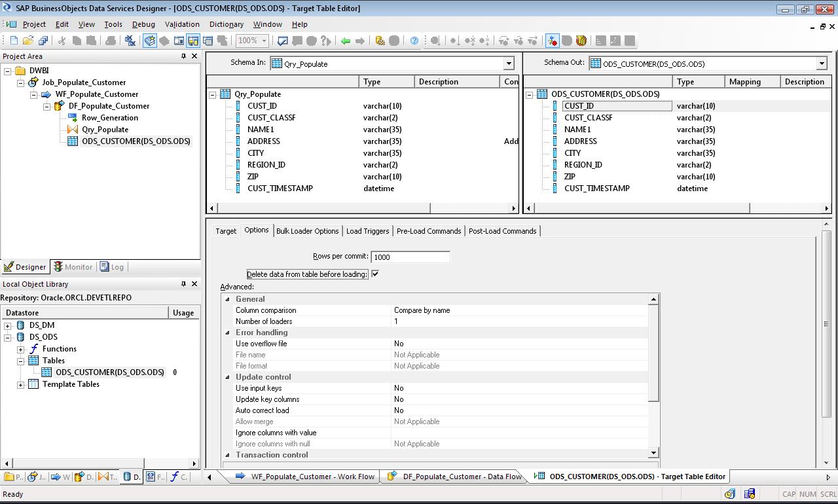Uncheck Delete data from table before loading
The image size is (838, 504).
point(375,274)
